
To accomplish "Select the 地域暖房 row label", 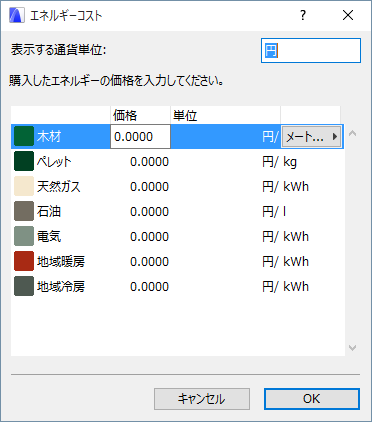I will [61, 262].
